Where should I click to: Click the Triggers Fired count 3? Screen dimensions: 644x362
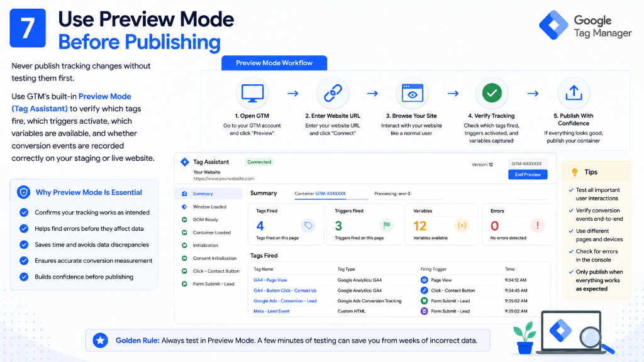coord(338,226)
